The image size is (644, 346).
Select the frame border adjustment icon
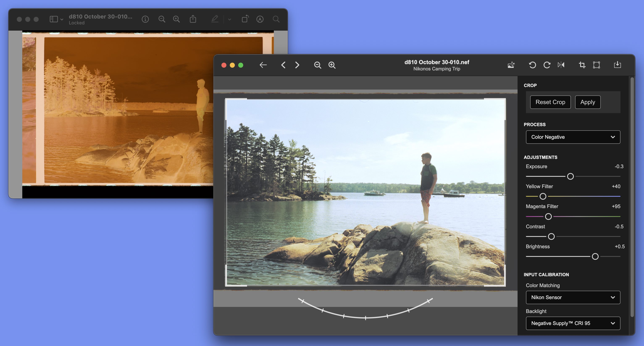(x=597, y=65)
